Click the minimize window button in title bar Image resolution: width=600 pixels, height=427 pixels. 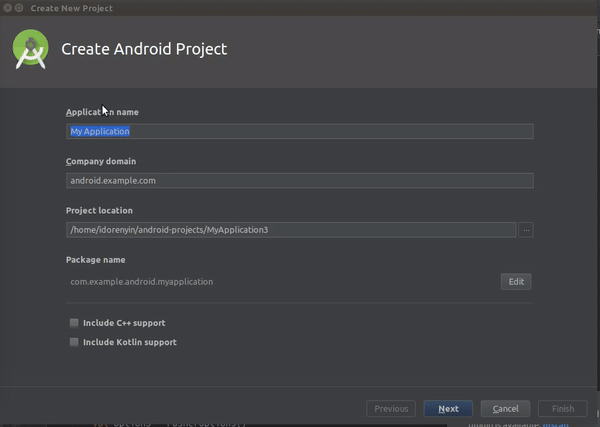tap(20, 7)
